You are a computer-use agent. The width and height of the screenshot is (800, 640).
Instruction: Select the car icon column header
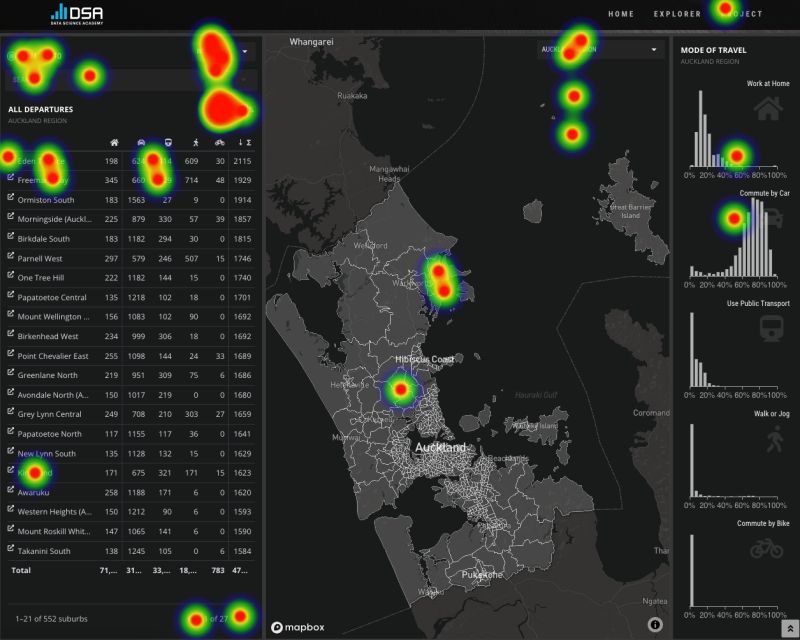click(141, 142)
